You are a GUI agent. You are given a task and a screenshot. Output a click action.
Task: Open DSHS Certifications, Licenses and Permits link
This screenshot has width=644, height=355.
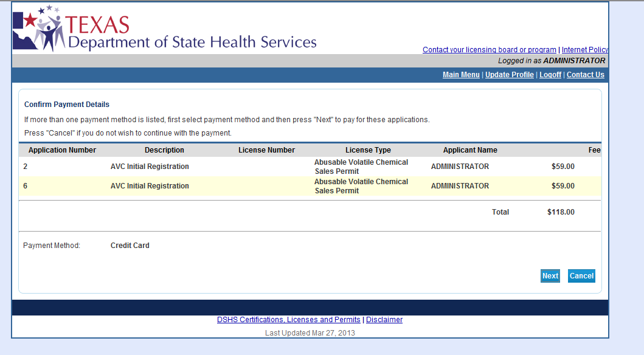click(x=288, y=320)
